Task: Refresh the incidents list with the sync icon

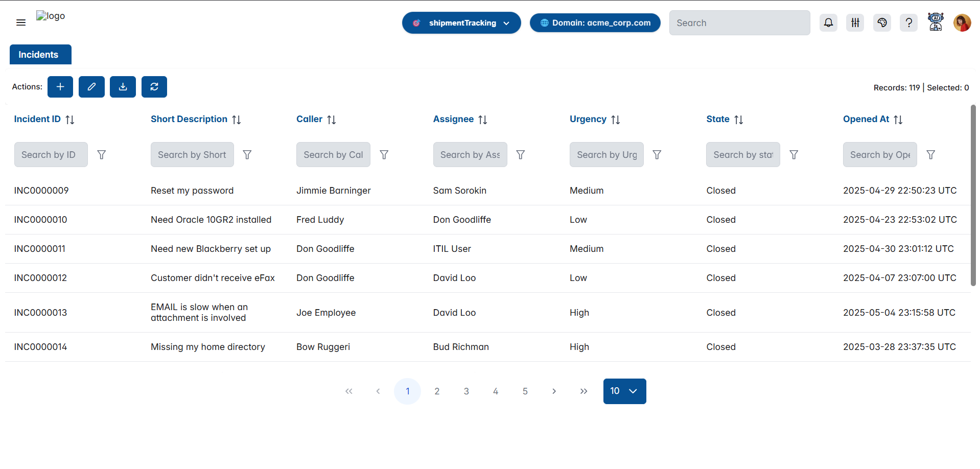Action: [x=154, y=87]
